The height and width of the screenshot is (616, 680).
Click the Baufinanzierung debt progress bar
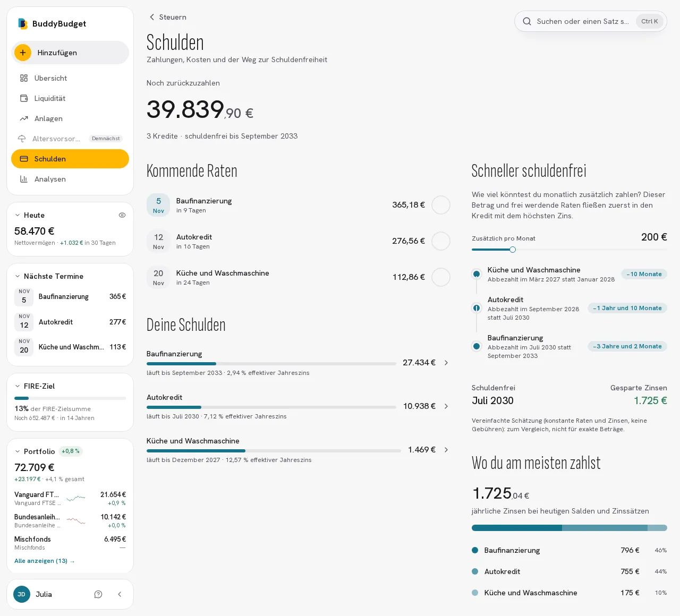click(271, 364)
